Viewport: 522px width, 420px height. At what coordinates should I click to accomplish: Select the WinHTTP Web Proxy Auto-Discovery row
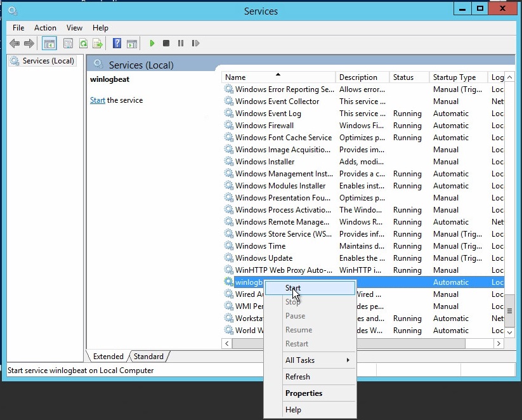363,270
